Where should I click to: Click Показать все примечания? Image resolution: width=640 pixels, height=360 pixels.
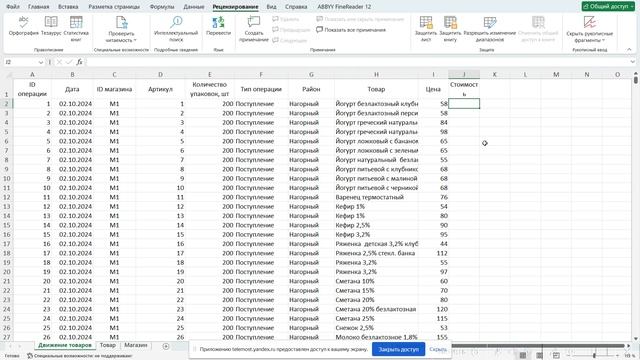coord(351,30)
